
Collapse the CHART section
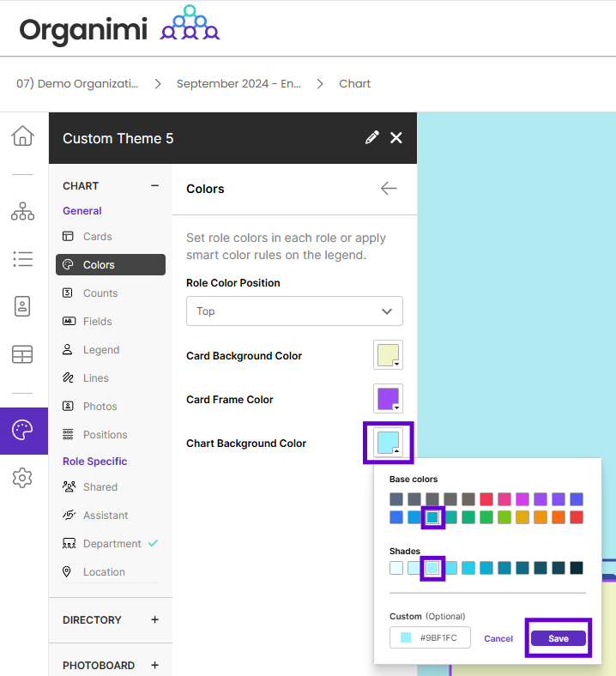pyautogui.click(x=154, y=185)
